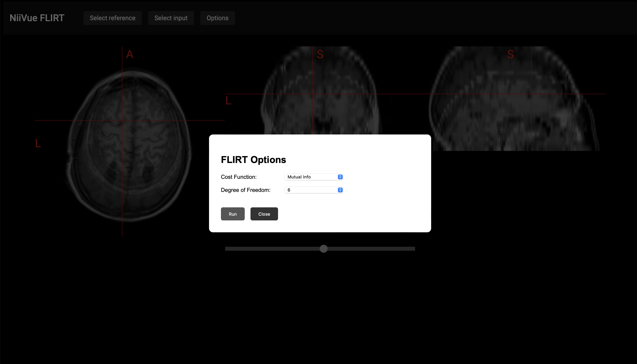This screenshot has height=364, width=637.
Task: Click the Select reference button
Action: 112,18
